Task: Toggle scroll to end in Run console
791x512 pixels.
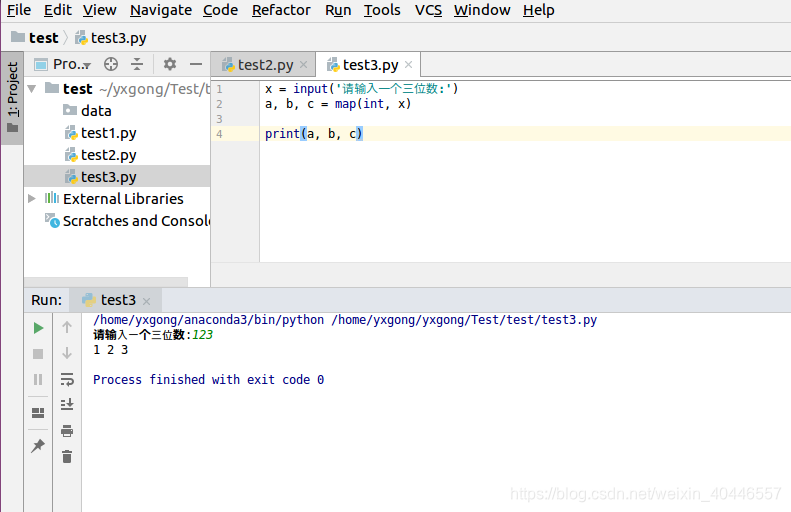Action: point(67,404)
